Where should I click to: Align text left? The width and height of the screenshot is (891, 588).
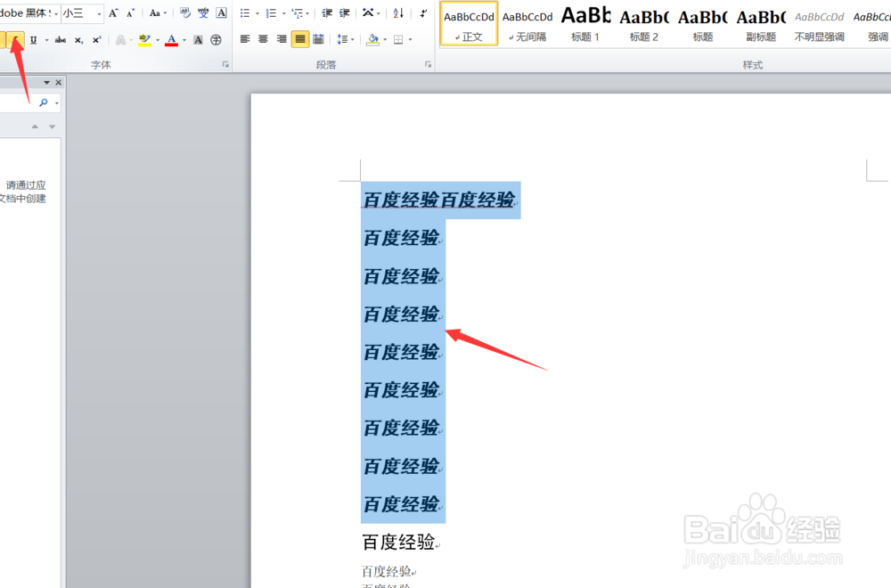pyautogui.click(x=245, y=39)
